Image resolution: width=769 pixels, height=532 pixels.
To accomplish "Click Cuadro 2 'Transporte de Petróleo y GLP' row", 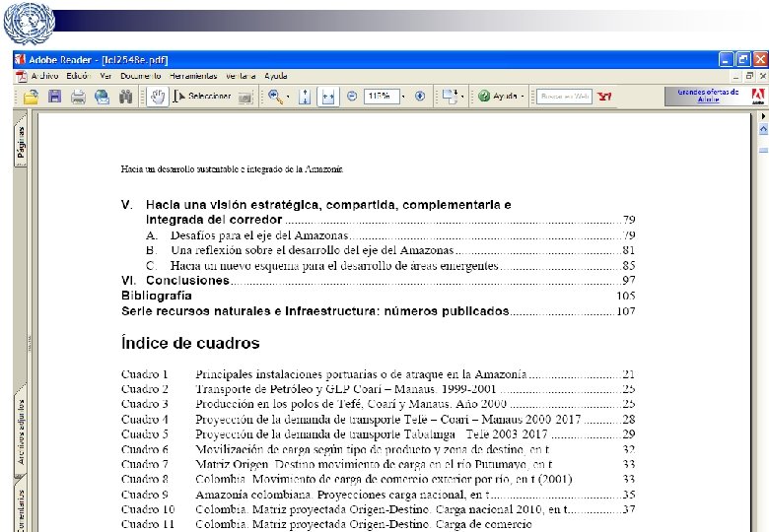I will 379,389.
